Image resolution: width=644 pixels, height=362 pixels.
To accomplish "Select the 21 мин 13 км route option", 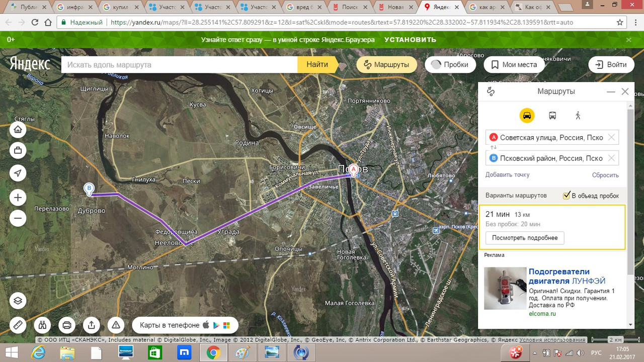I will (552, 227).
